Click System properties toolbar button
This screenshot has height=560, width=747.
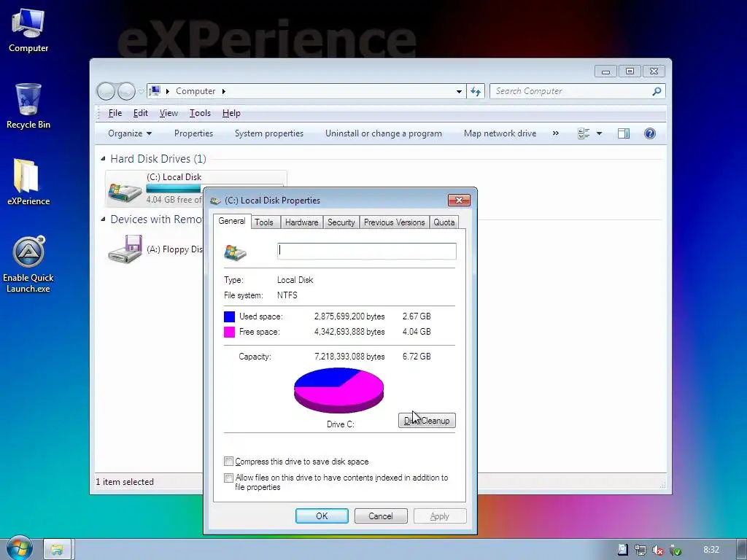click(269, 133)
